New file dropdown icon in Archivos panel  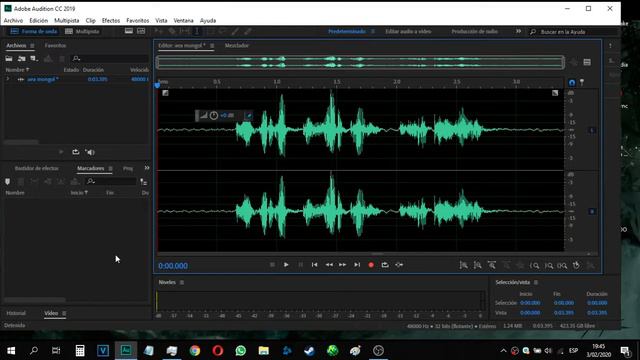click(x=34, y=59)
